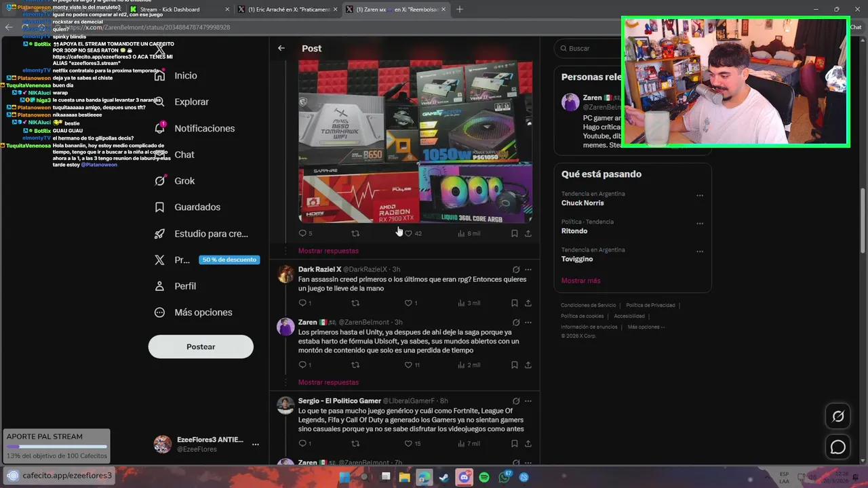
Task: Go back with Post header arrow
Action: pyautogui.click(x=281, y=48)
